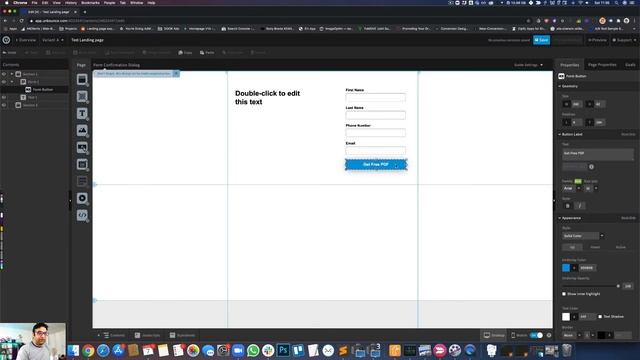This screenshot has width=640, height=360.
Task: Click the white text color swatch
Action: [x=566, y=316]
